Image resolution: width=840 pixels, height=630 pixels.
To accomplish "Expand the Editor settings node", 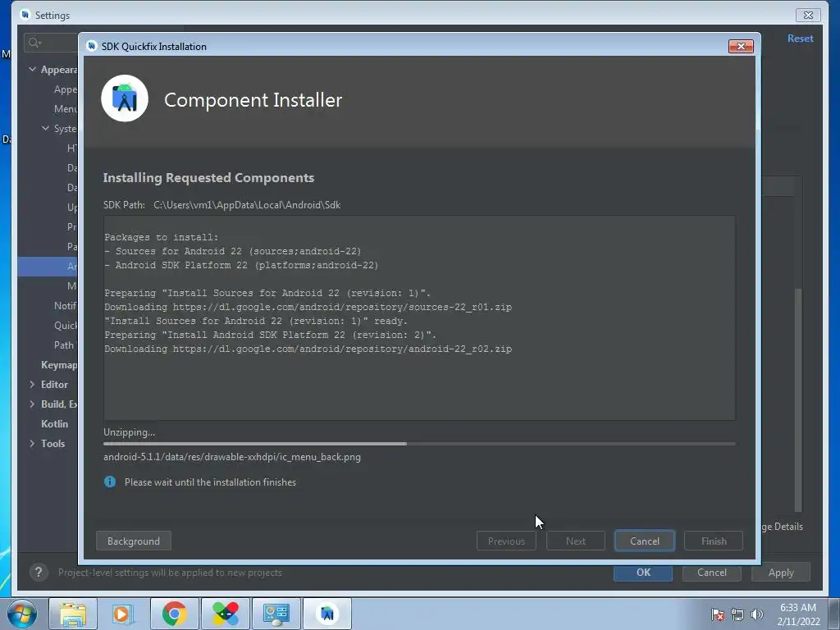I will point(32,384).
